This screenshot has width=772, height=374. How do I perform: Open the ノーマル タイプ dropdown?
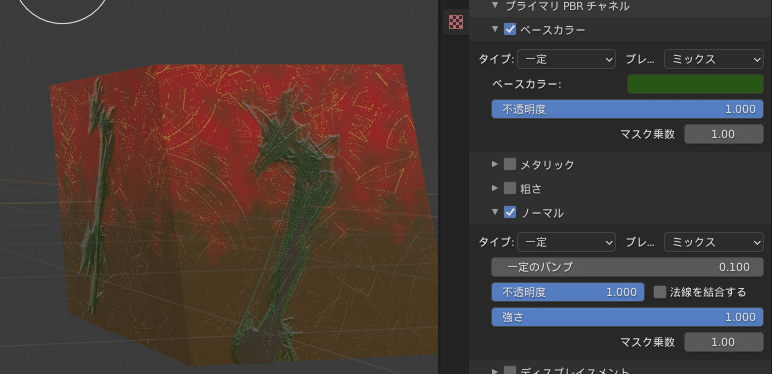click(566, 242)
